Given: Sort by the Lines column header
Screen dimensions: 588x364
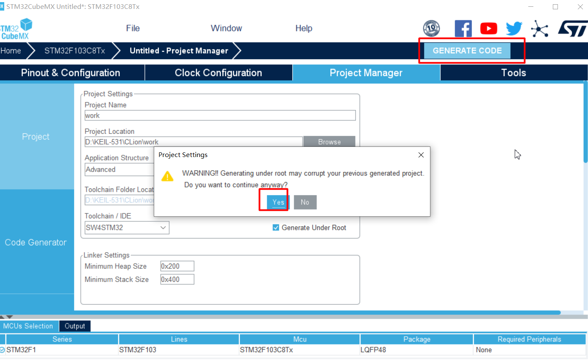Looking at the screenshot, I should coord(179,339).
